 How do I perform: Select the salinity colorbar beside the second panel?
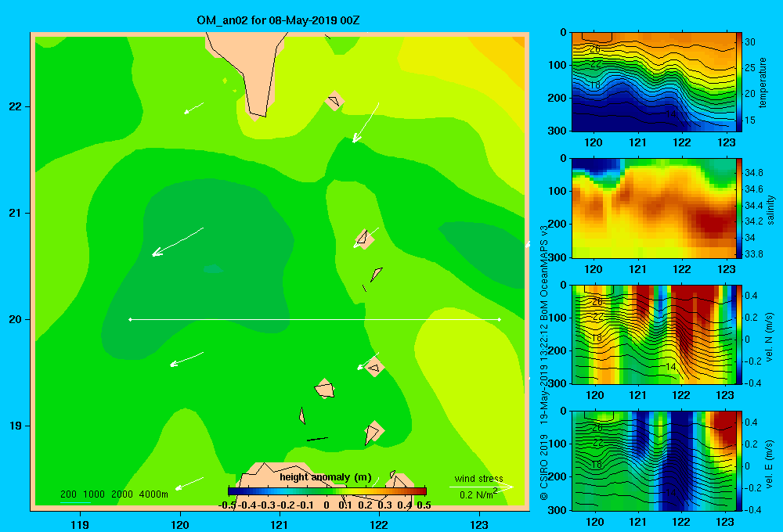point(739,208)
